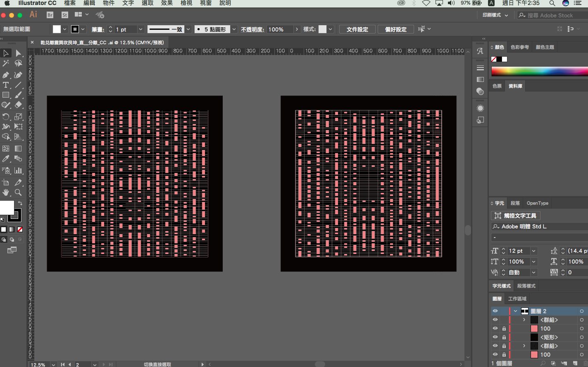This screenshot has height=367, width=588.
Task: Open the 檔案 menu
Action: (x=70, y=3)
